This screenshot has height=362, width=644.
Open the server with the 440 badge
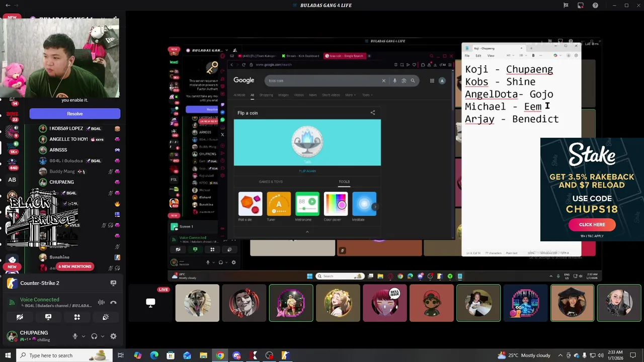[x=12, y=163]
